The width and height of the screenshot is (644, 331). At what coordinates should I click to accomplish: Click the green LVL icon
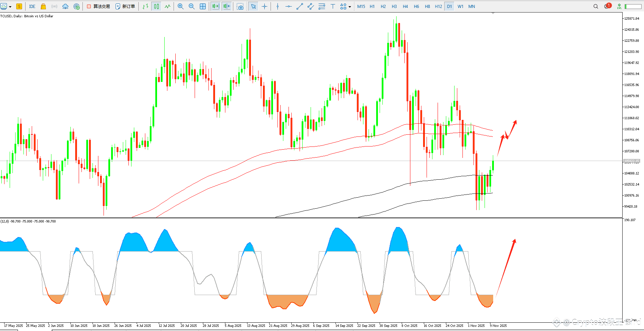point(619,6)
